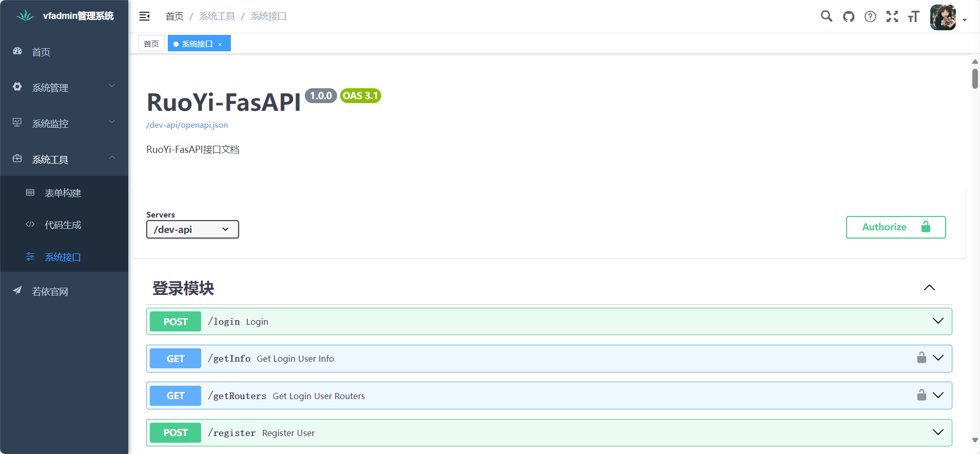Collapse the sidebar with hamburger icon
The width and height of the screenshot is (980, 454).
145,16
